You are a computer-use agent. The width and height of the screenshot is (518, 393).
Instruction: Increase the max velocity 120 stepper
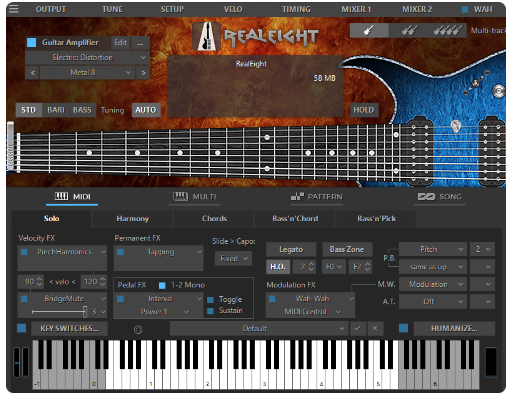(103, 279)
